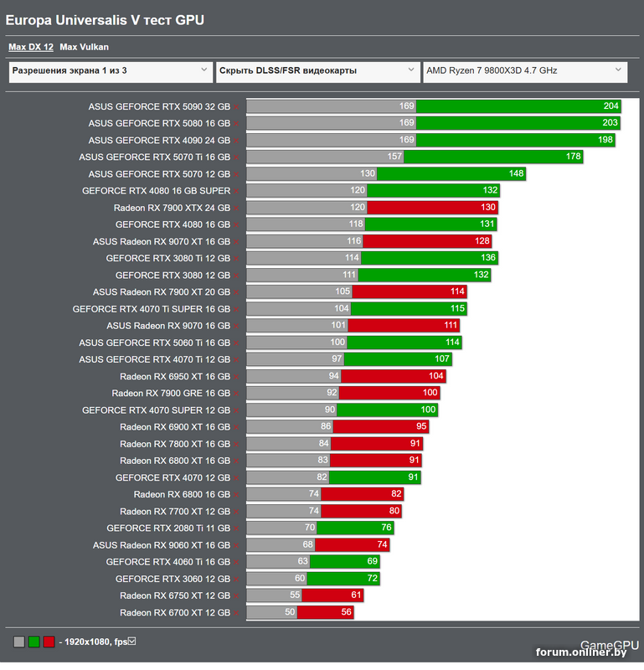The image size is (644, 670).
Task: Click the 61 value on RX 6750 XT bar
Action: click(x=356, y=595)
